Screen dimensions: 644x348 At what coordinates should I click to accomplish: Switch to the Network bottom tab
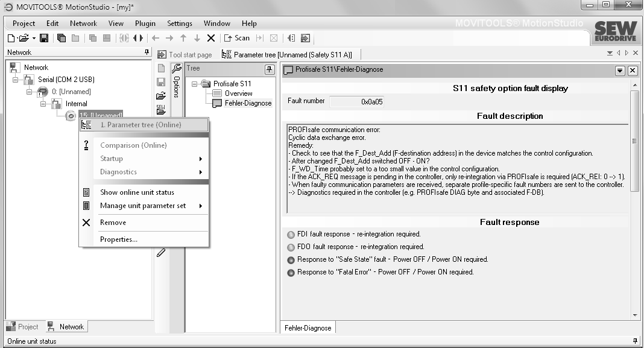coord(66,327)
